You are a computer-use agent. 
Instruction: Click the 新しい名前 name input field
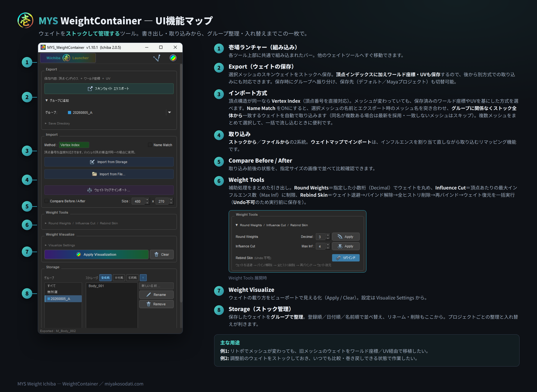click(156, 286)
